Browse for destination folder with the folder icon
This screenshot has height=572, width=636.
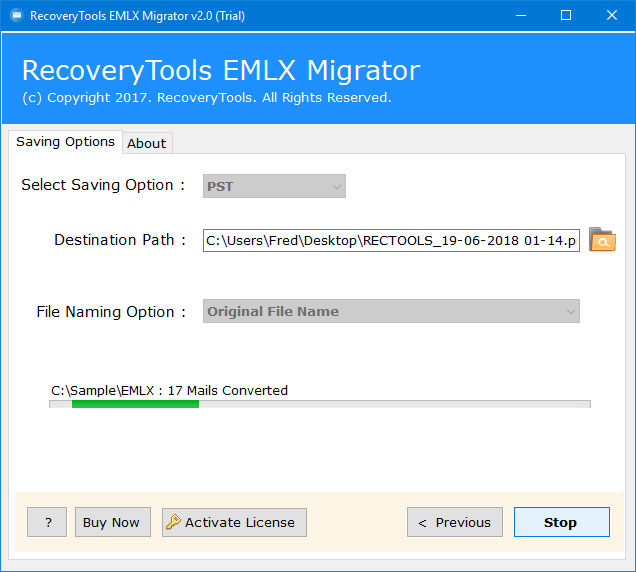click(x=602, y=240)
